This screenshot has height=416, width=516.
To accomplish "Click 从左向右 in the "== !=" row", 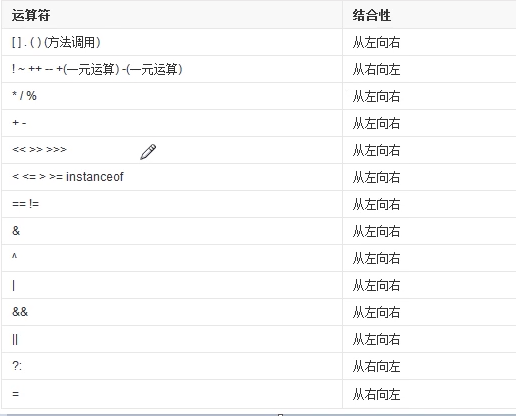I will 376,205.
